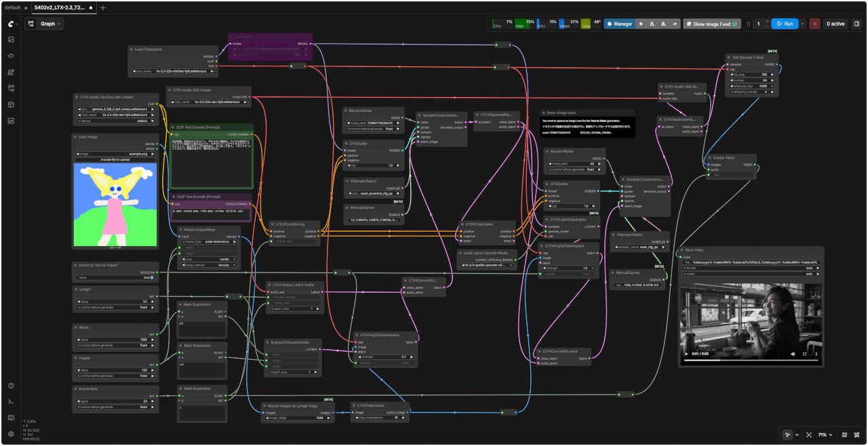Open the ComfyUI logo menu

11,24
